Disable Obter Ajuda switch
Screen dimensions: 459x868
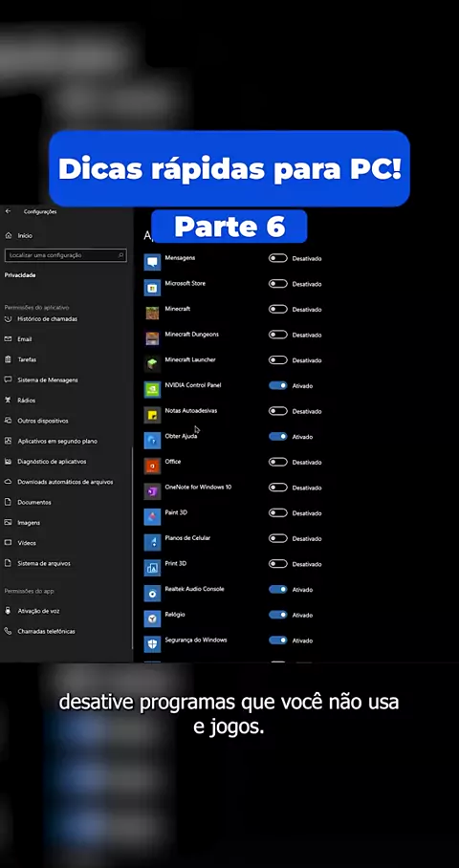(278, 437)
